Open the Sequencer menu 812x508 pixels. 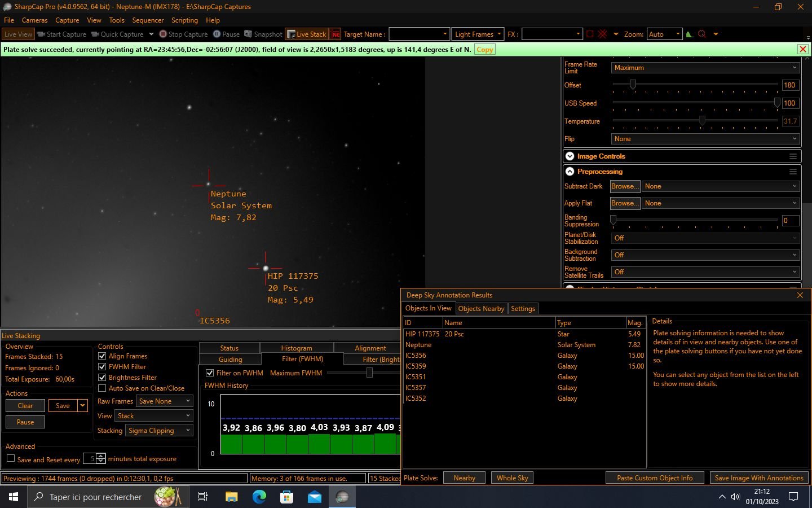pyautogui.click(x=148, y=20)
